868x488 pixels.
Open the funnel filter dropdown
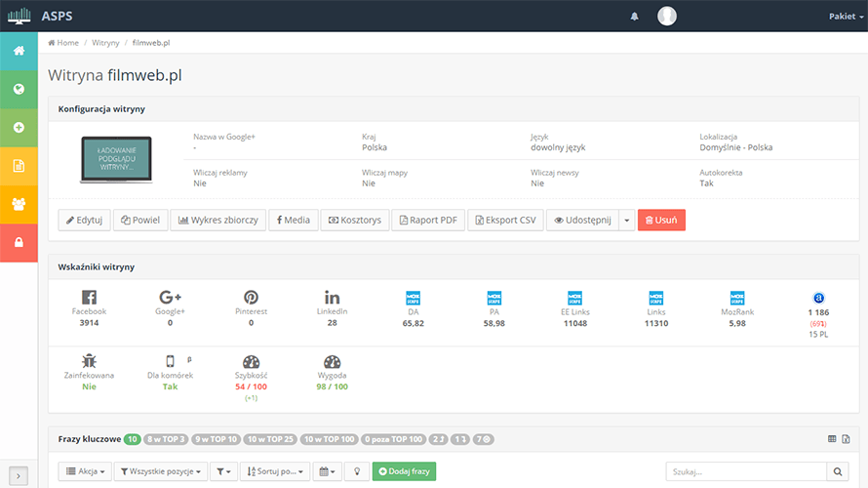point(223,471)
